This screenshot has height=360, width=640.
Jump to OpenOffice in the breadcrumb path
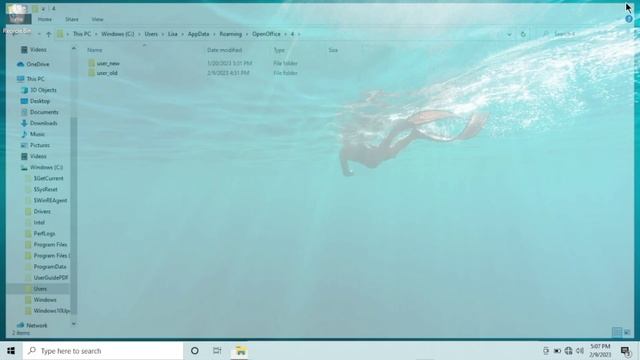tap(266, 34)
